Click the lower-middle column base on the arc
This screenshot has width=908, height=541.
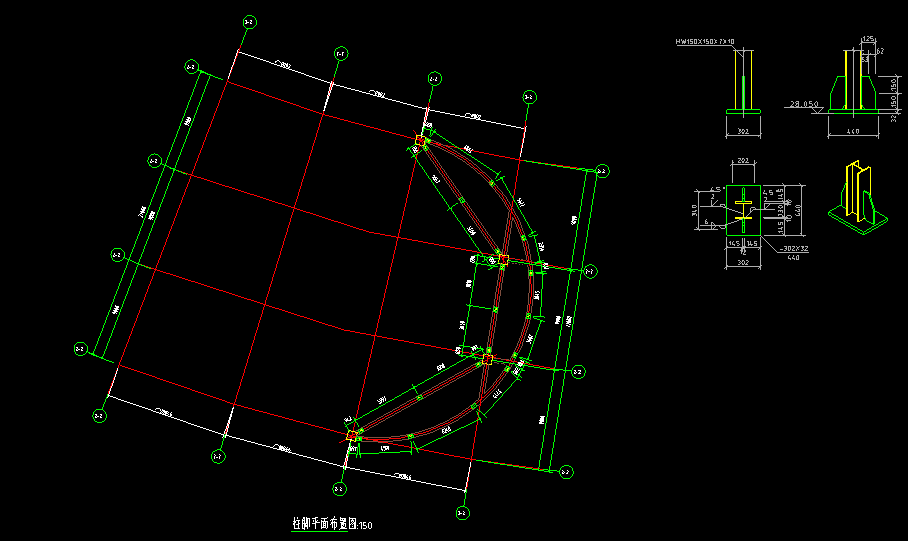pos(488,357)
